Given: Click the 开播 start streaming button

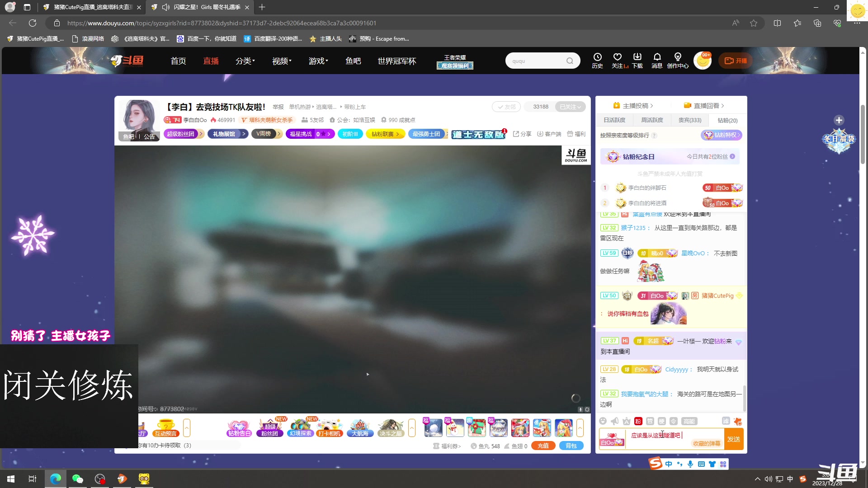Looking at the screenshot, I should tap(736, 61).
